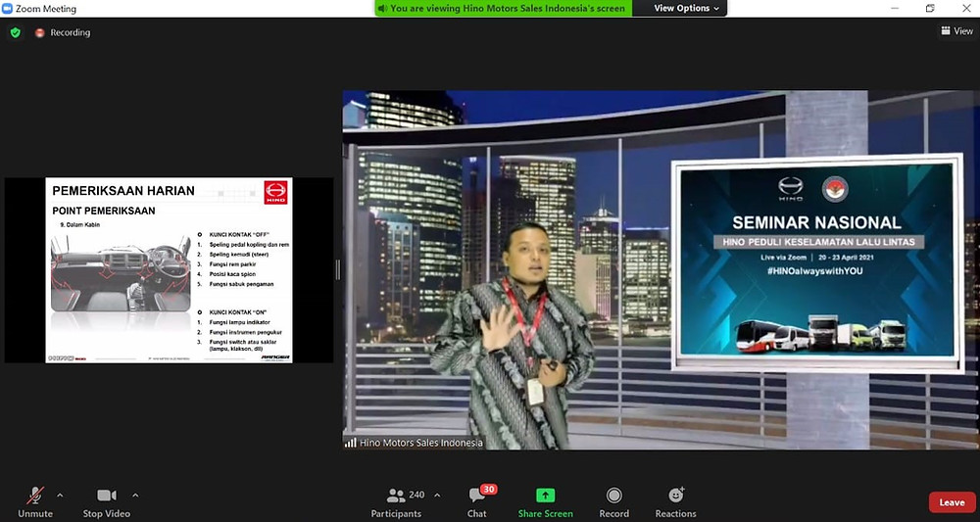Change layout with the View button
This screenshot has width=980, height=522.
coord(956,30)
